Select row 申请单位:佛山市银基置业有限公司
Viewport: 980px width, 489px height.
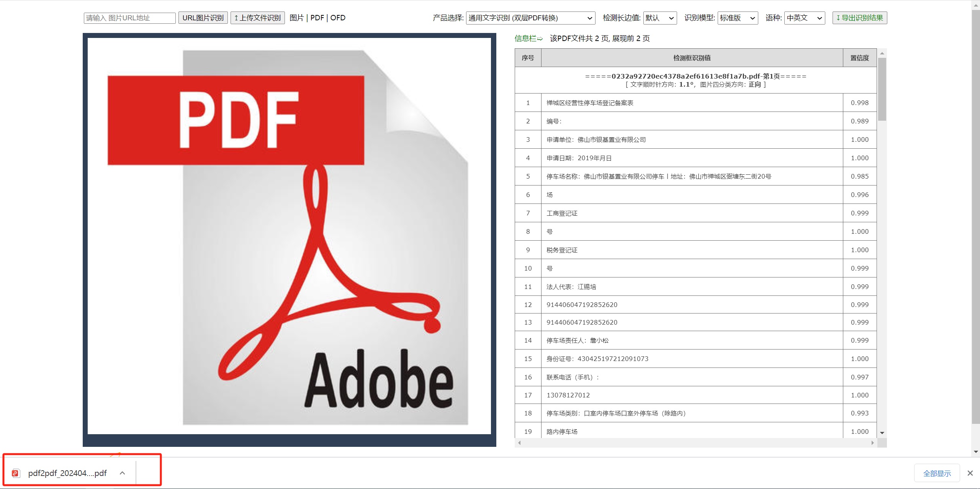pos(695,139)
